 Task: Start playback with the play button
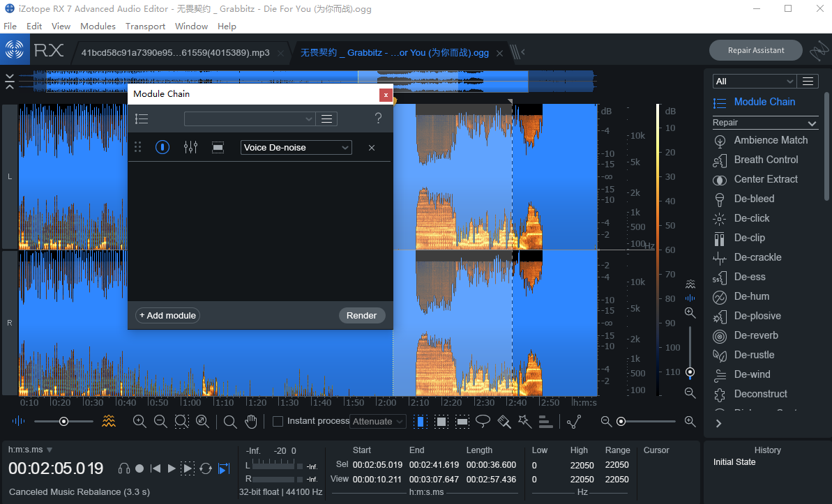(x=171, y=468)
